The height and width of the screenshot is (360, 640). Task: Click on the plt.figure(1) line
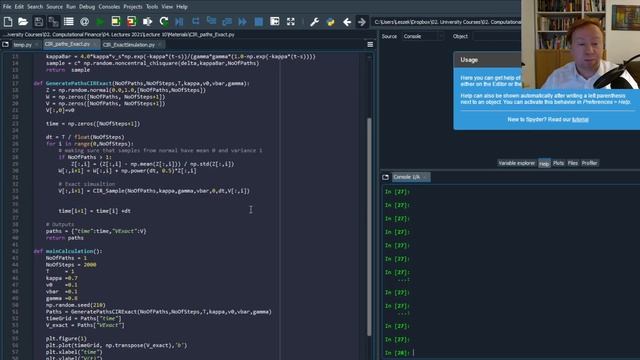coord(66,339)
